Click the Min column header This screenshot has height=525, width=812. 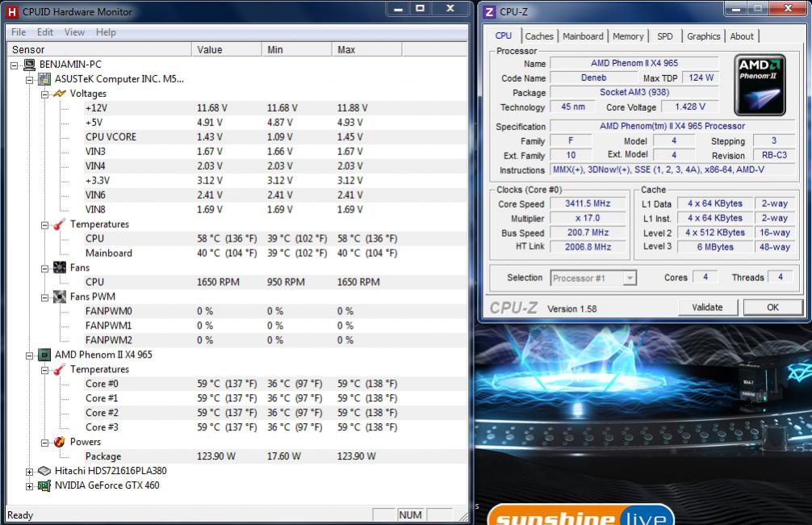tap(297, 50)
